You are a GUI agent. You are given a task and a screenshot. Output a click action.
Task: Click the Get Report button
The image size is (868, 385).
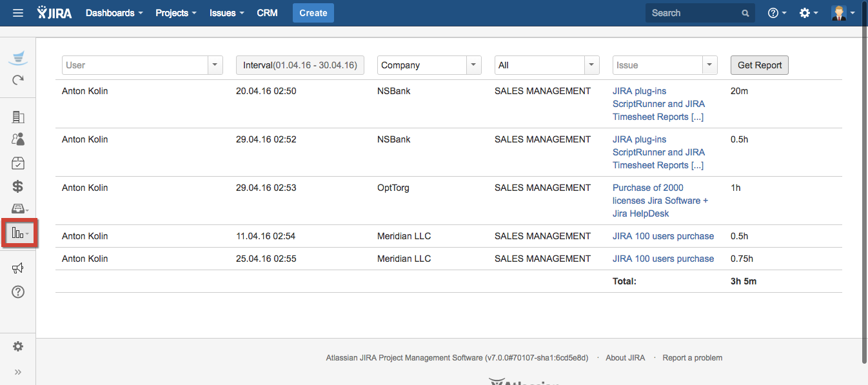[x=759, y=65]
